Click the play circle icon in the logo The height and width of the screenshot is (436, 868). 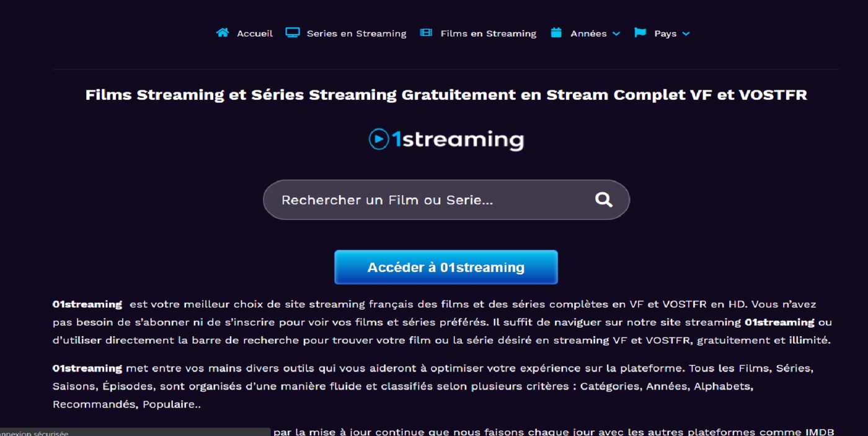click(x=379, y=139)
